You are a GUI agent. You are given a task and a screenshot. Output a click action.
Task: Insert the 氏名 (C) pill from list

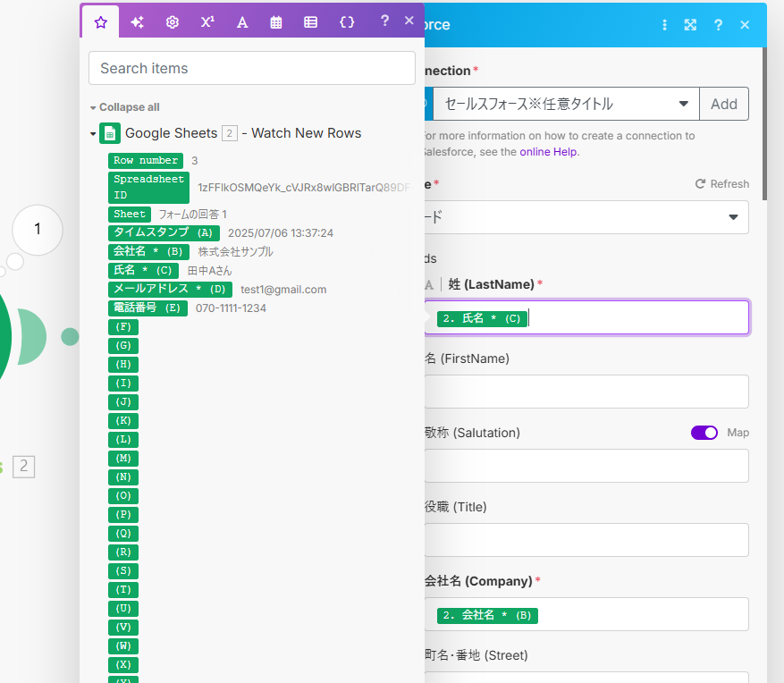[x=143, y=271]
